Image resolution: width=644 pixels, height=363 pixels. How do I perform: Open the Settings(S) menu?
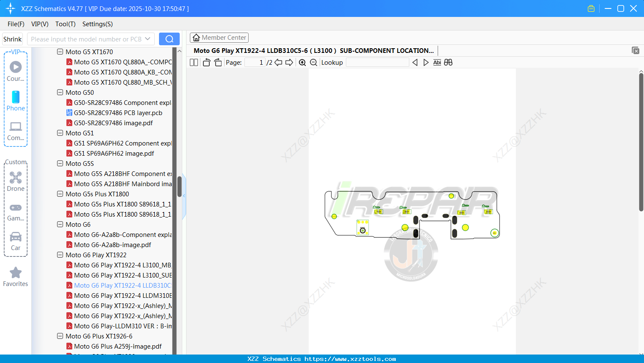(98, 24)
